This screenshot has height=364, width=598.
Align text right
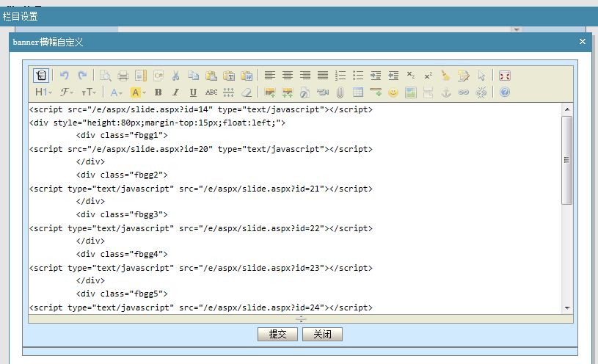point(305,76)
